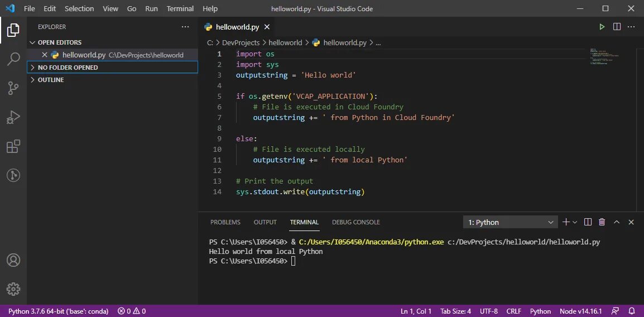This screenshot has height=317, width=644.
Task: Create a new terminal with plus icon
Action: point(566,222)
